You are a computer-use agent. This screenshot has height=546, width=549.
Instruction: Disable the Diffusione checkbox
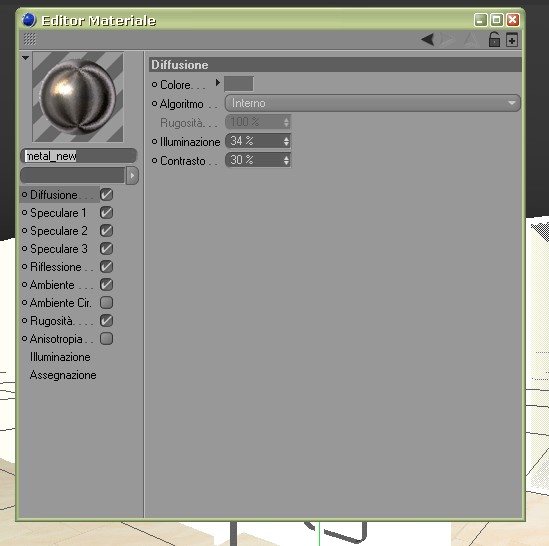[106, 195]
